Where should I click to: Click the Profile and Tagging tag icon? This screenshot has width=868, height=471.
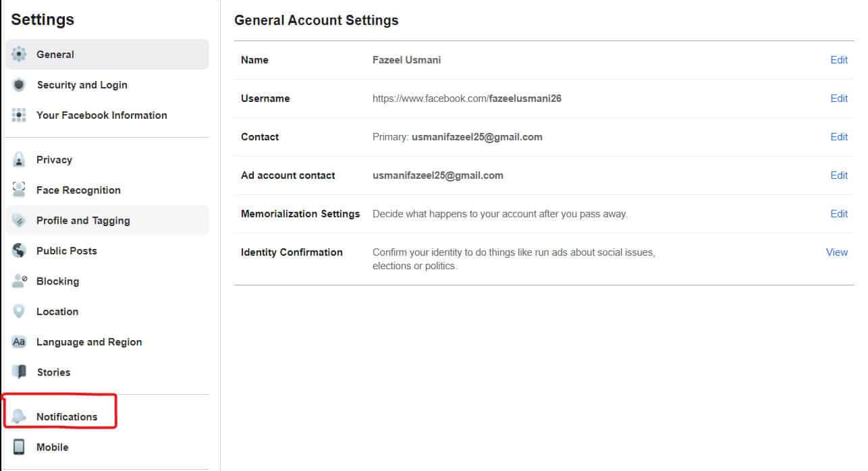[18, 220]
